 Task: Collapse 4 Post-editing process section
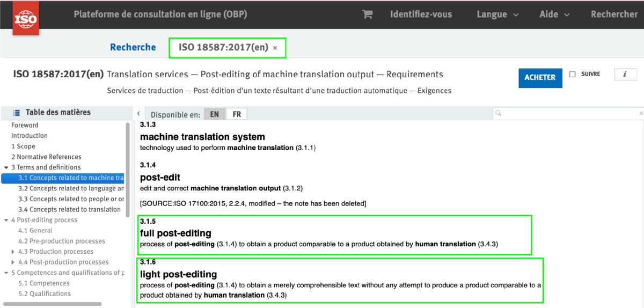[6, 220]
